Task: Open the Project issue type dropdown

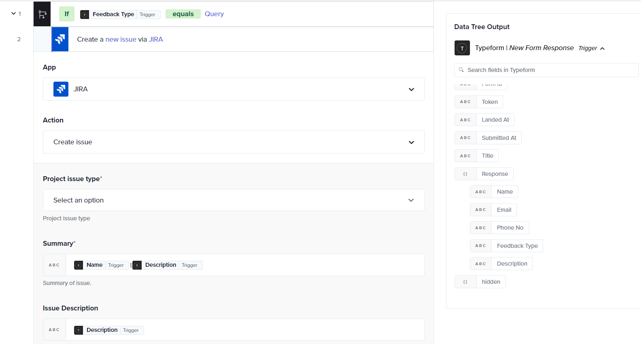Action: (x=234, y=200)
